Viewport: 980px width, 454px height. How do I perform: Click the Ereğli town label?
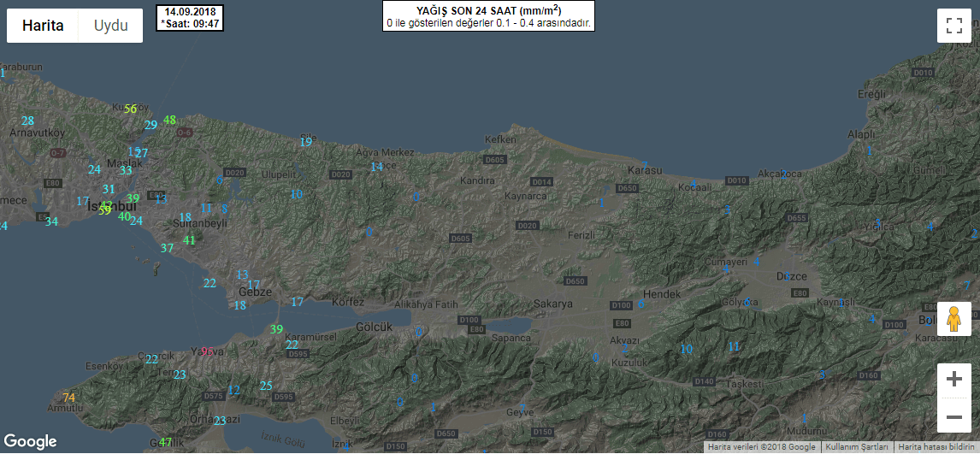(872, 94)
